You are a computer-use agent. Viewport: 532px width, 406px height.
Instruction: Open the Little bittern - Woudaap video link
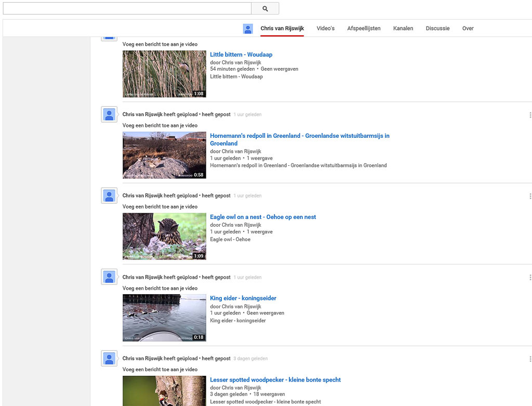pos(241,55)
